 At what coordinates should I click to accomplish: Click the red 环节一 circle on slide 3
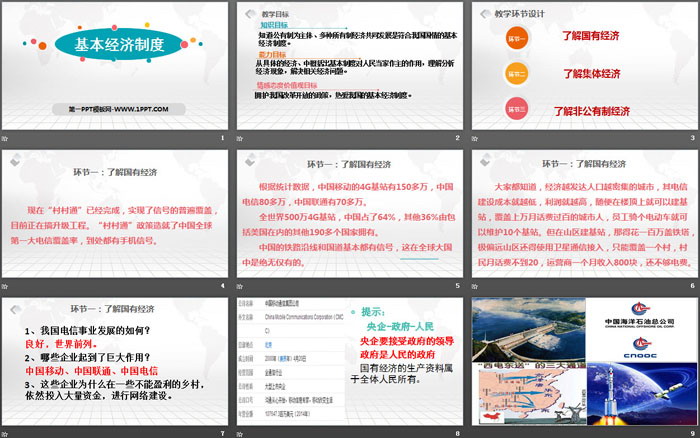click(x=516, y=39)
